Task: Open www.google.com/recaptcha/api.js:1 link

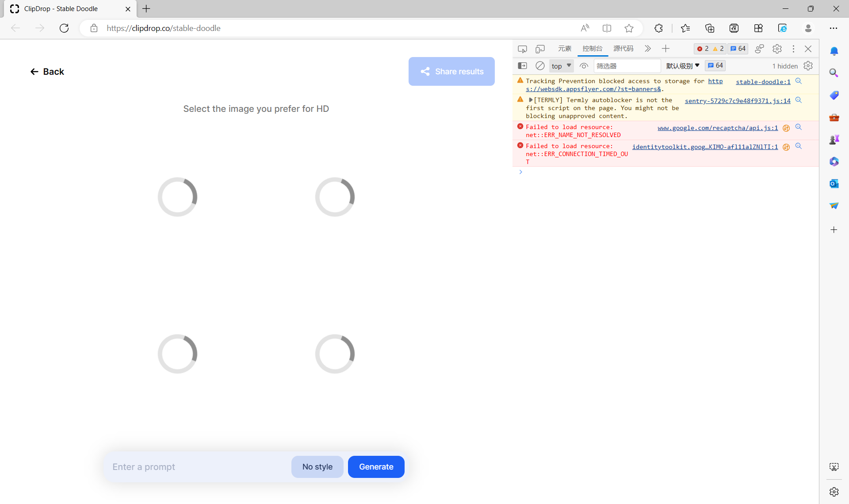Action: [x=718, y=128]
